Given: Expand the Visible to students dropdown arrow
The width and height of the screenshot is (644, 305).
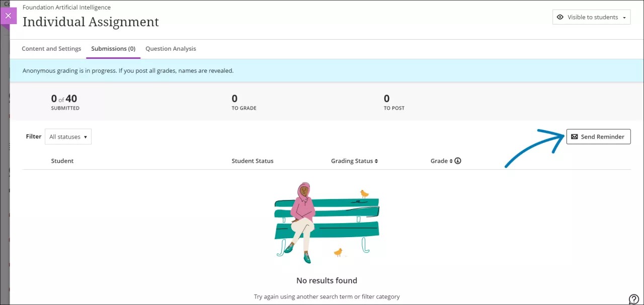Looking at the screenshot, I should click(x=624, y=17).
